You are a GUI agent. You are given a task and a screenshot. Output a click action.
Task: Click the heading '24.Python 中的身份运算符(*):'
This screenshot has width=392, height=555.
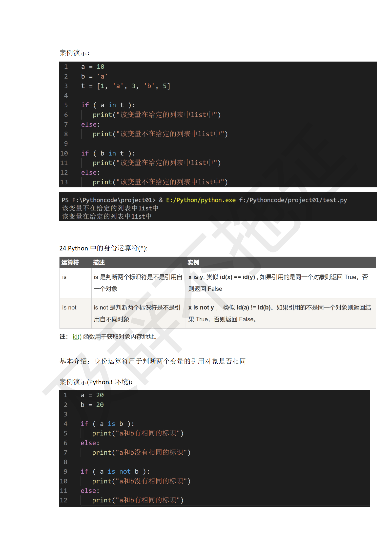pos(103,248)
